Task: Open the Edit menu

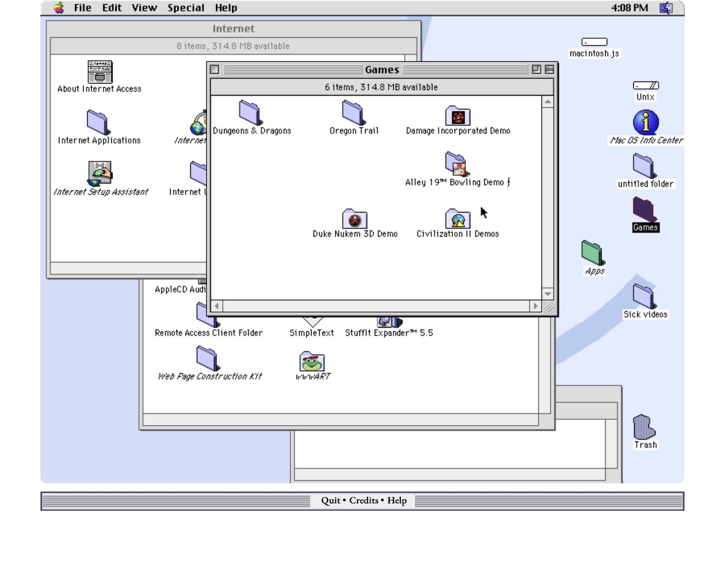Action: coord(112,8)
